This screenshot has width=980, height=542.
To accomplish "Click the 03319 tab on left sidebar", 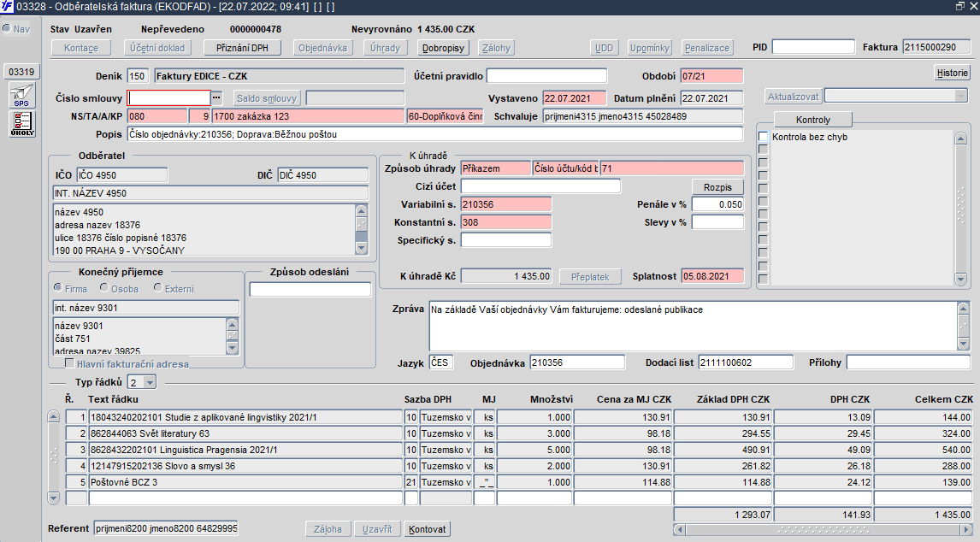I will 21,72.
